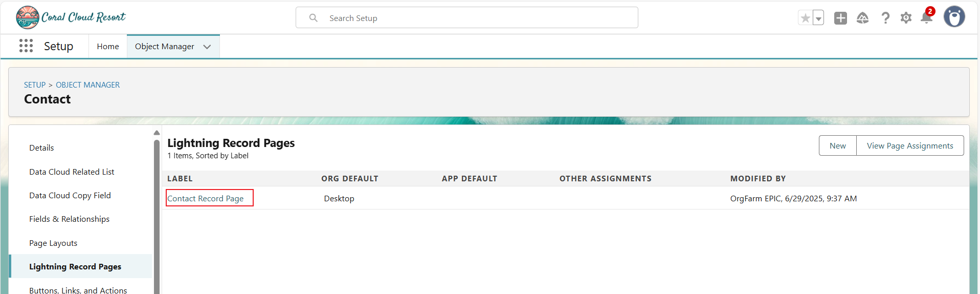Open the Global Actions plus icon
980x294 pixels.
coord(840,18)
